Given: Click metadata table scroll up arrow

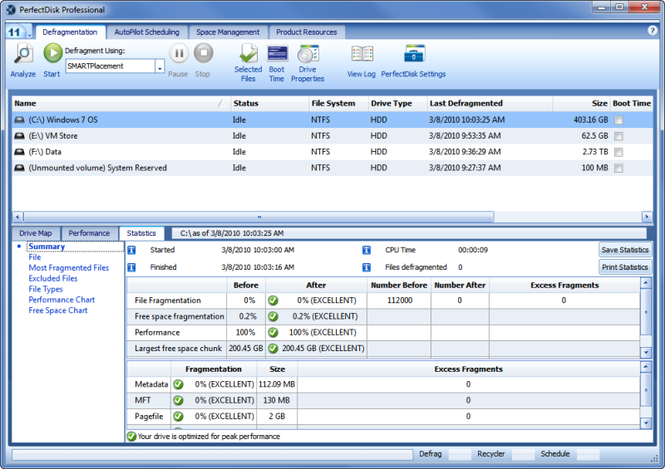Looking at the screenshot, I should [x=646, y=366].
